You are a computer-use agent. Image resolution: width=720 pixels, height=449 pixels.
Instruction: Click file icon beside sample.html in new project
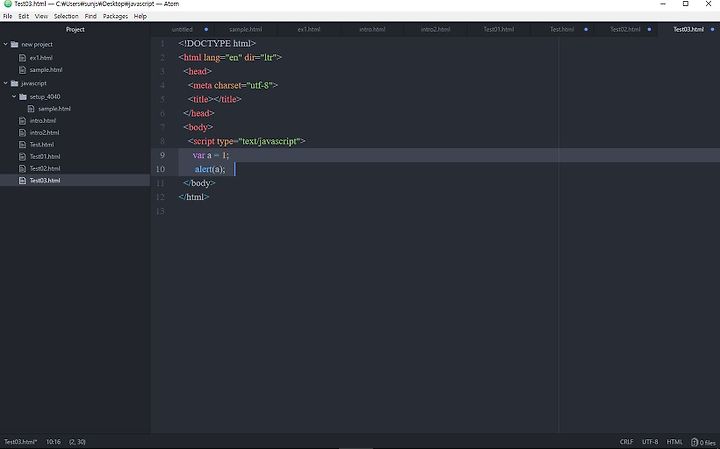[22, 70]
